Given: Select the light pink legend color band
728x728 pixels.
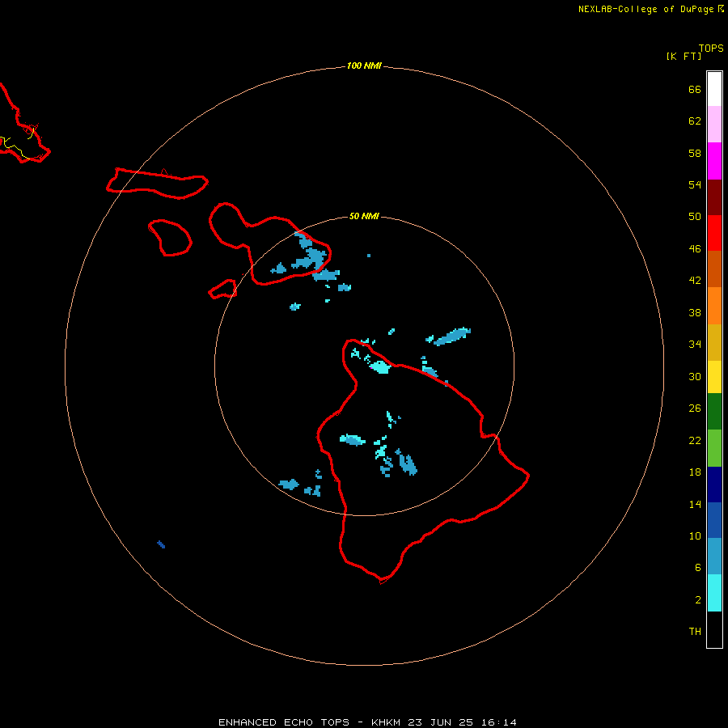Looking at the screenshot, I should pos(714,125).
